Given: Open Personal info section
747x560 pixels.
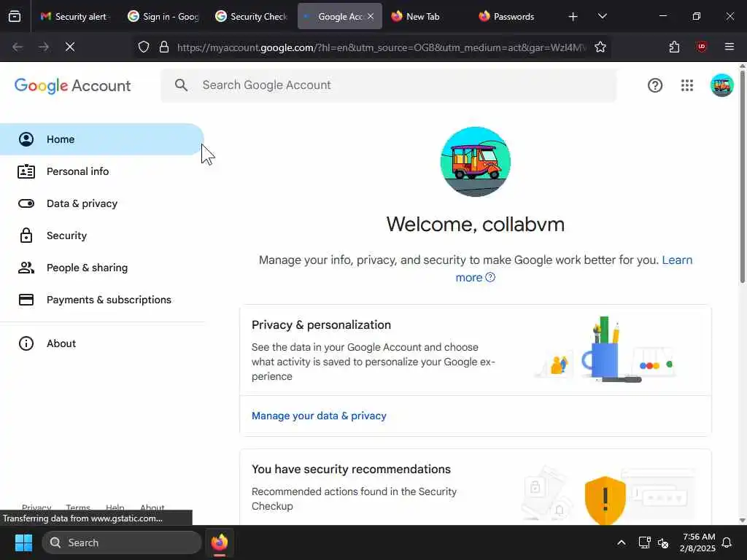Looking at the screenshot, I should 101,171.
